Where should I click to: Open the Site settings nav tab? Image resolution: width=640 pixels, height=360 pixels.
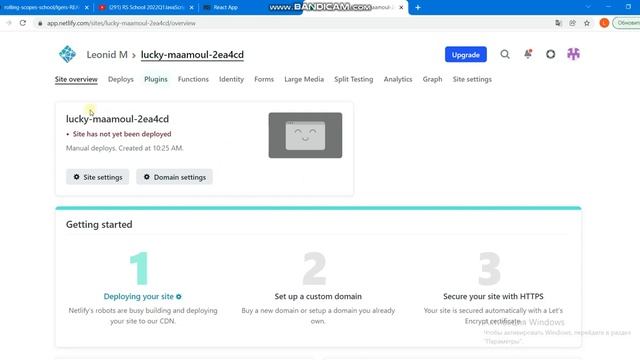(x=472, y=79)
